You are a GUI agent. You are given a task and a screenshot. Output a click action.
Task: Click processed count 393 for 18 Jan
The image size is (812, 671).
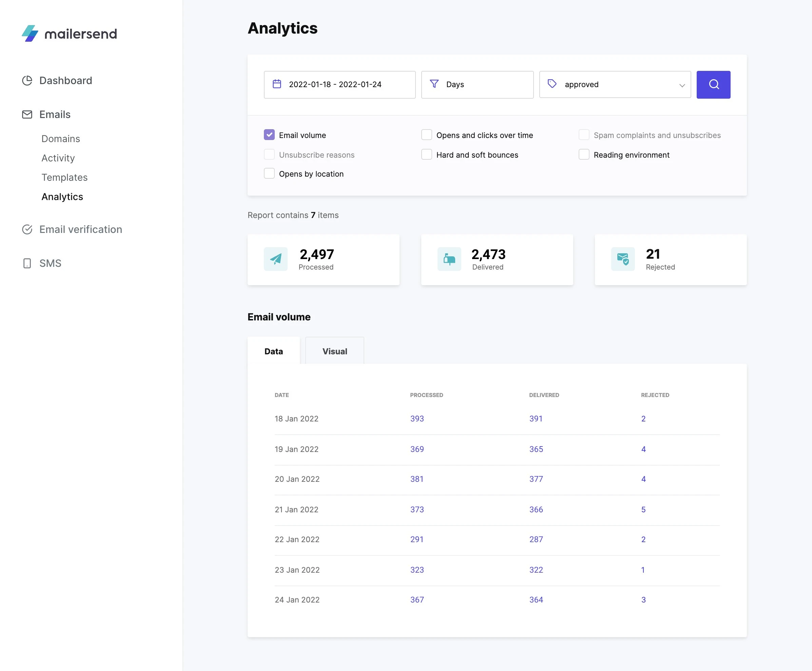pyautogui.click(x=417, y=419)
